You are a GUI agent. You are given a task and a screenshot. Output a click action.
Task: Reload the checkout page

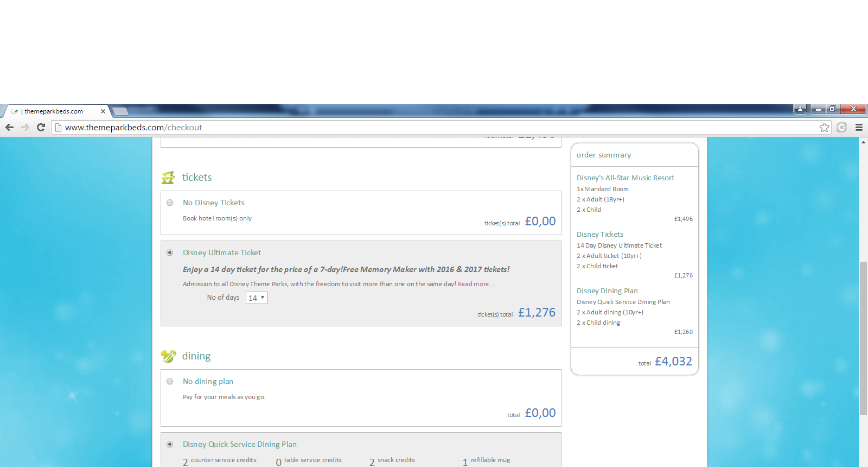[41, 127]
